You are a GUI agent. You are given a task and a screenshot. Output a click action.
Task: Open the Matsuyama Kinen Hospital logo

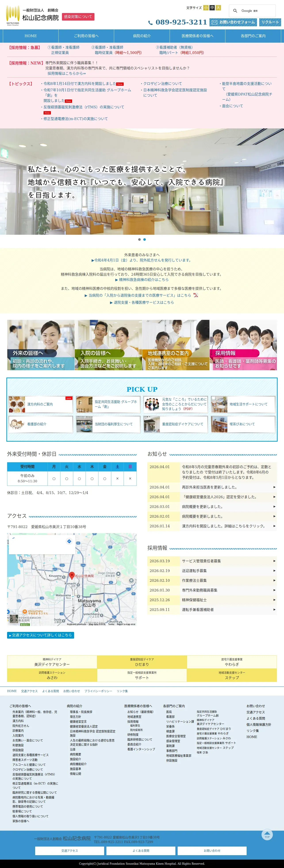tap(32, 15)
